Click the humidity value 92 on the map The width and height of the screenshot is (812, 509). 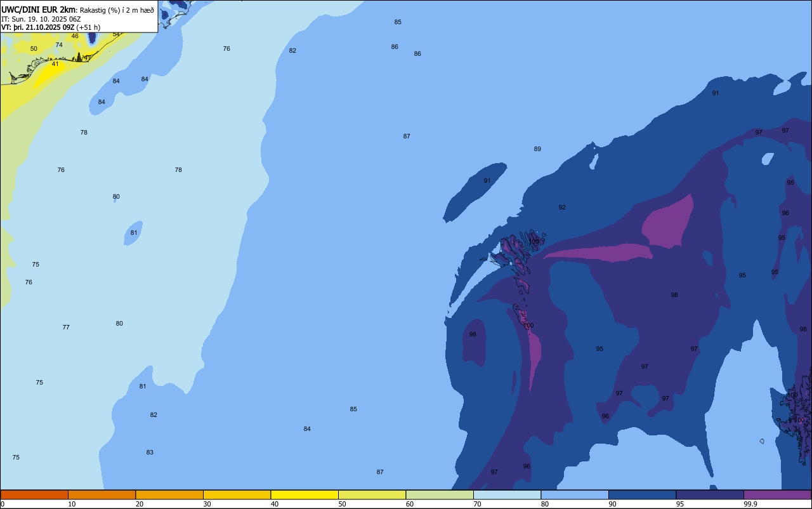point(562,208)
